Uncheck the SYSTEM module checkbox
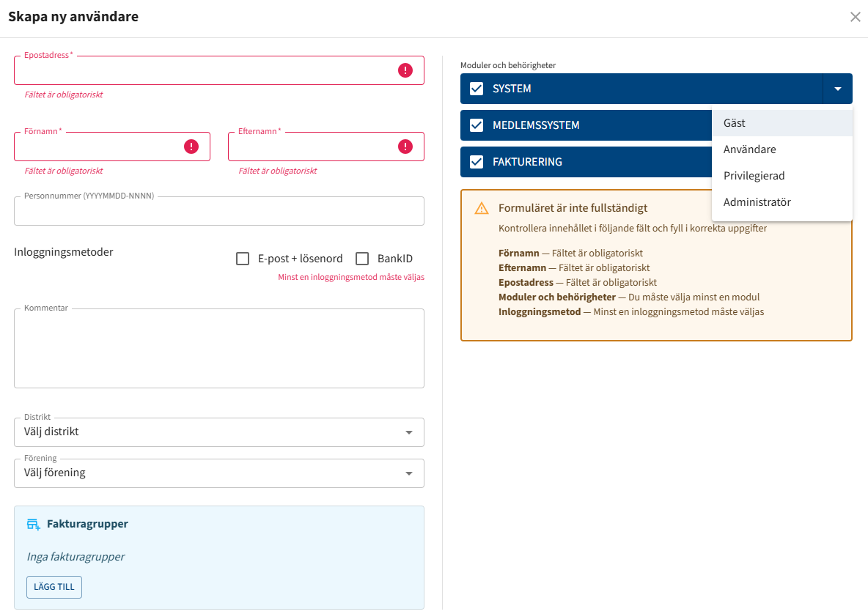Image resolution: width=868 pixels, height=614 pixels. [477, 89]
